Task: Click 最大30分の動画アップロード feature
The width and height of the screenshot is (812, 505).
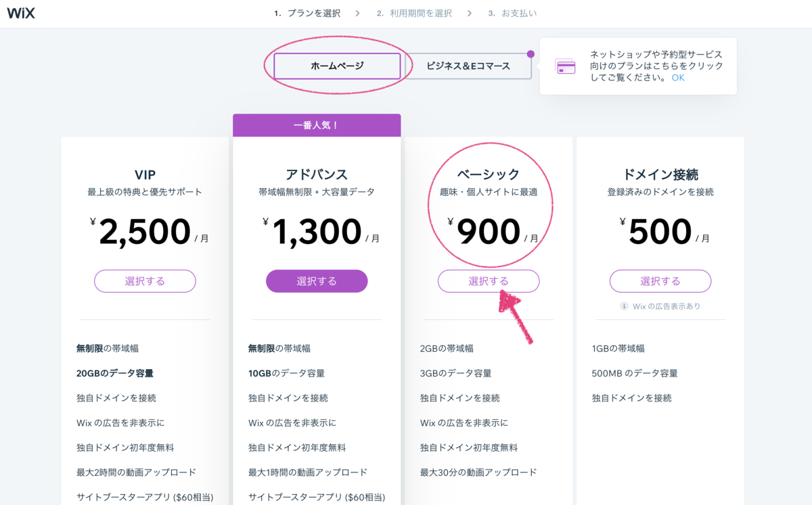Action: (478, 473)
